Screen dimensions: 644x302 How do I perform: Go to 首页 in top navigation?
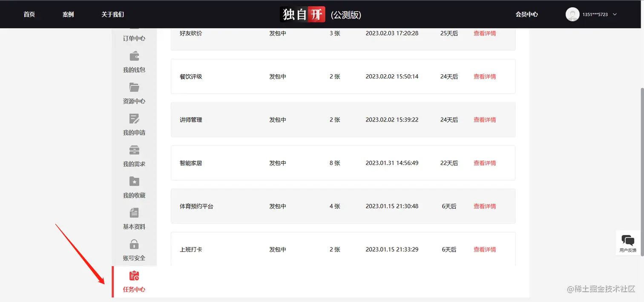(x=29, y=15)
